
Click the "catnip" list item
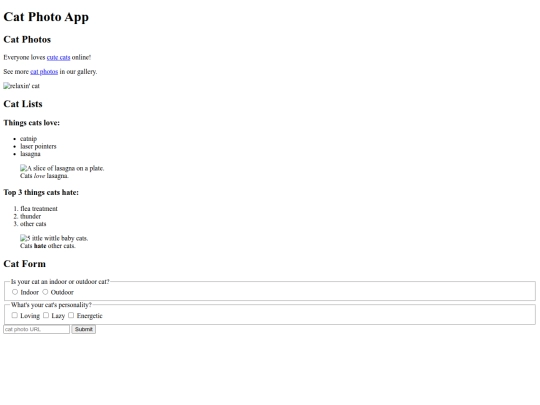click(x=29, y=138)
